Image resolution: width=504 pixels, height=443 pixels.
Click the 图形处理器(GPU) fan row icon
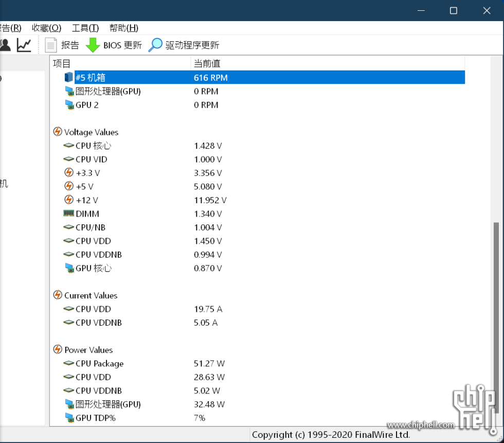coord(69,91)
